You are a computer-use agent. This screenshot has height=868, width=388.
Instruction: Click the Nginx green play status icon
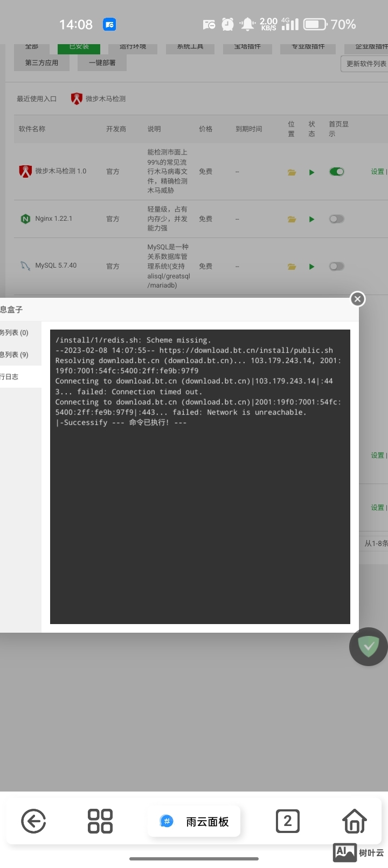(311, 219)
